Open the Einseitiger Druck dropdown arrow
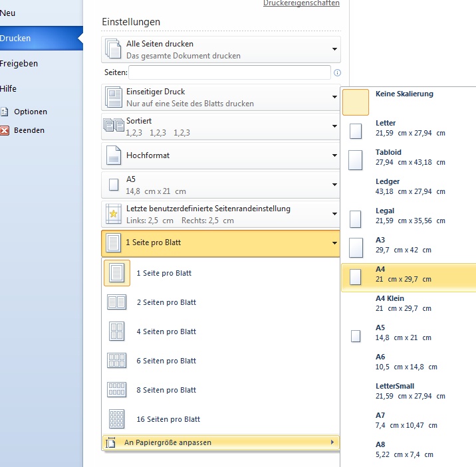 click(x=334, y=97)
